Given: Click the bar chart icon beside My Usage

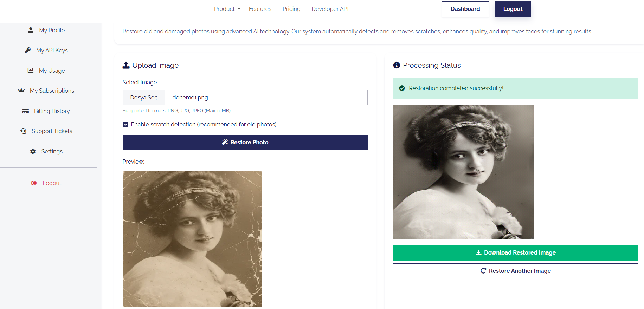Looking at the screenshot, I should (x=31, y=71).
